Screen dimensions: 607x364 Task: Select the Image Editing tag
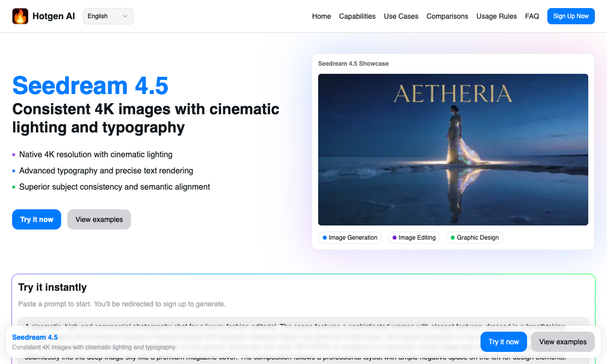coord(414,238)
